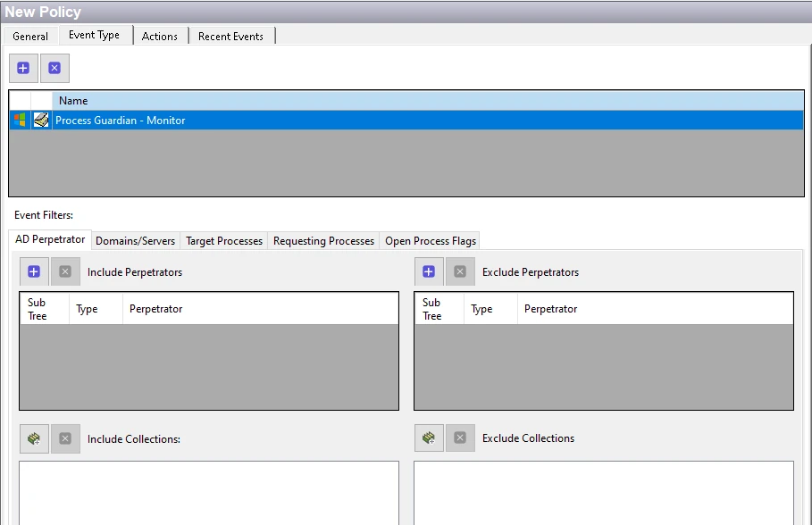Switch to Domains/Servers filter tab
812x525 pixels.
point(136,241)
